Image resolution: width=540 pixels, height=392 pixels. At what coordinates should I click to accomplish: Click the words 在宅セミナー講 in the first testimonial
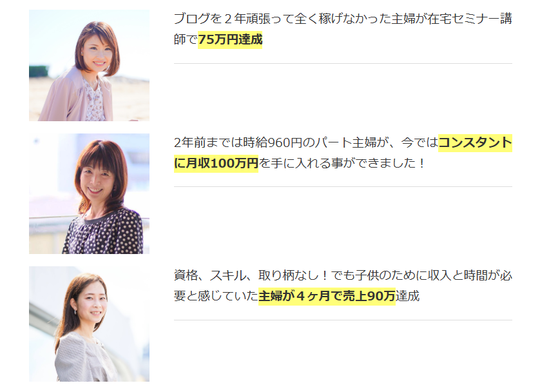tap(470, 19)
